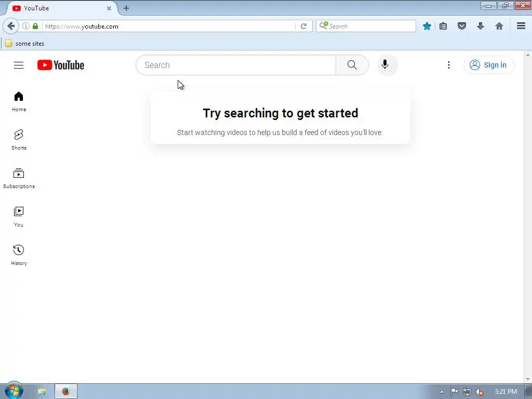The width and height of the screenshot is (532, 399).
Task: Click the search engine magnifier icon in Firefox search
Action: pyautogui.click(x=323, y=25)
